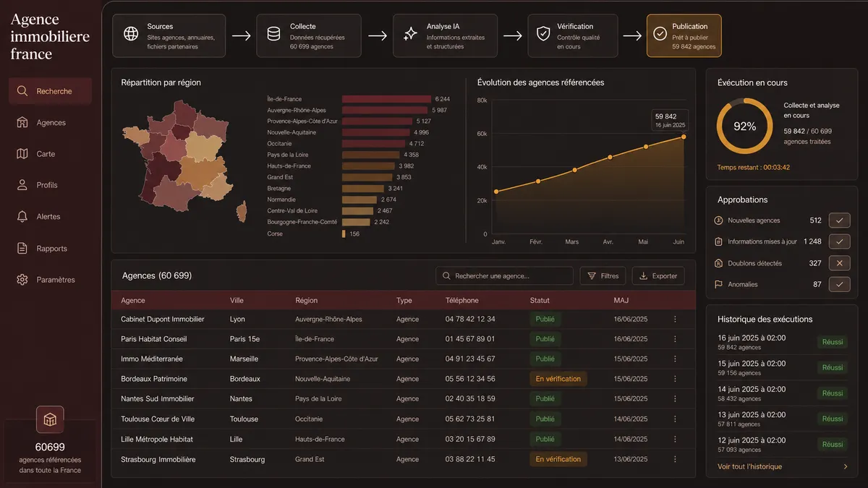The width and height of the screenshot is (868, 488).
Task: Click the database icon in Collecte step
Action: tap(274, 34)
